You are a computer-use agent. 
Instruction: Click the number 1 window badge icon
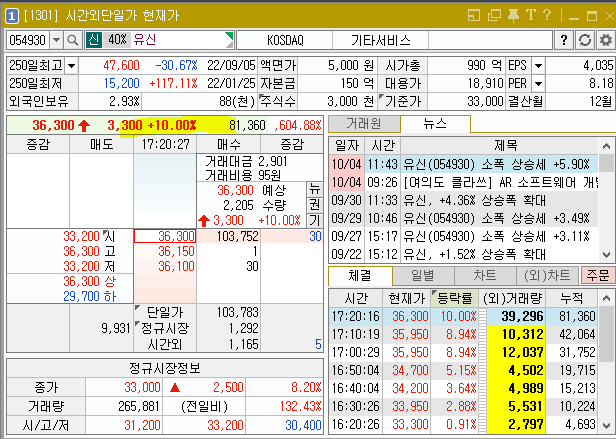pyautogui.click(x=11, y=16)
